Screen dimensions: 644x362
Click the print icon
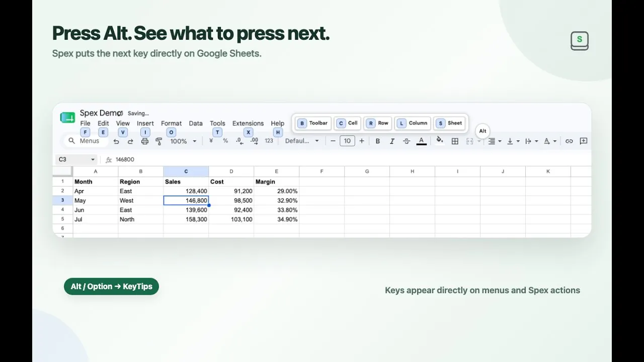[145, 141]
